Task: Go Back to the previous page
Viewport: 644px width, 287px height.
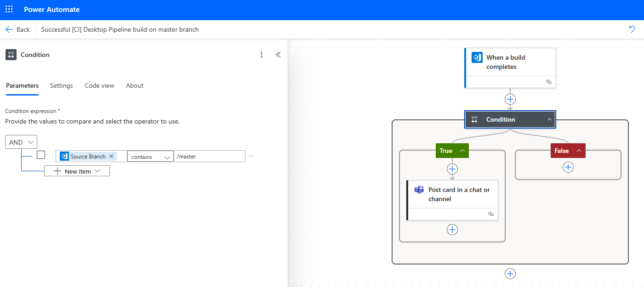Action: pyautogui.click(x=17, y=29)
